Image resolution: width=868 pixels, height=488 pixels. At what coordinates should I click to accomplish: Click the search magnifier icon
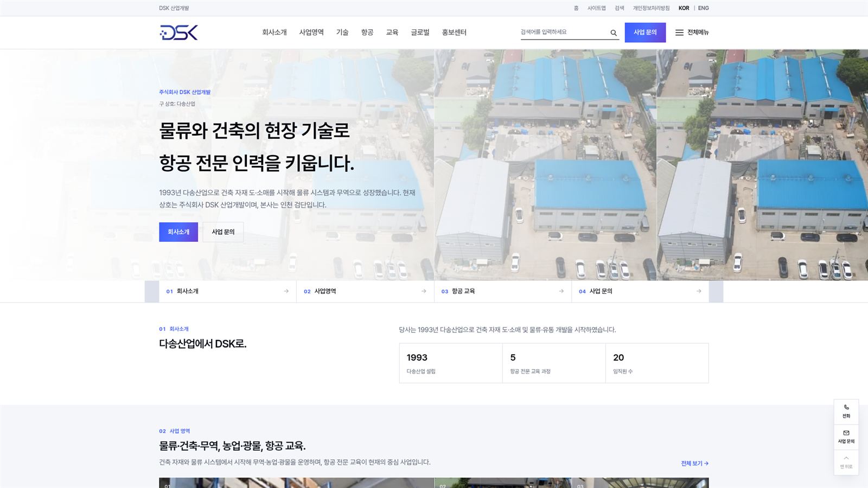pos(614,33)
